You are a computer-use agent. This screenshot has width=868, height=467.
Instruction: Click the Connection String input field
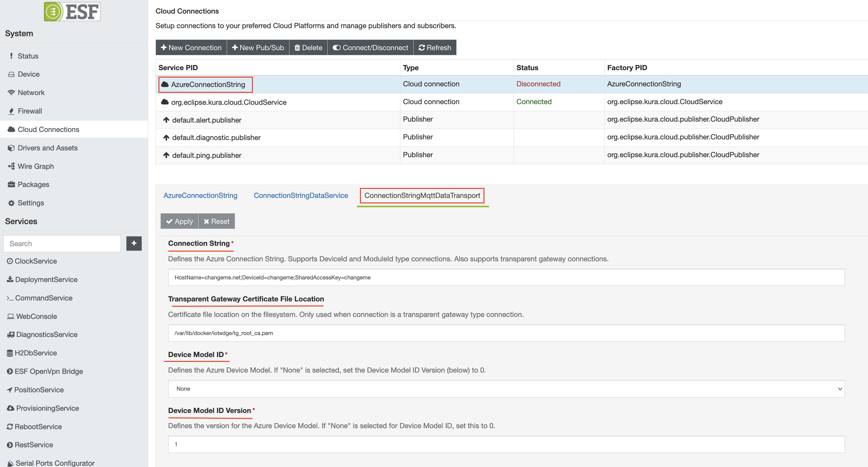click(x=506, y=277)
